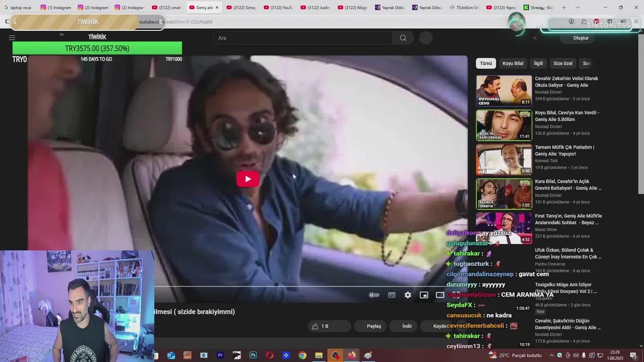
Task: Open 'Tamam Müfik Çık Patladım' video title
Action: pos(564,150)
